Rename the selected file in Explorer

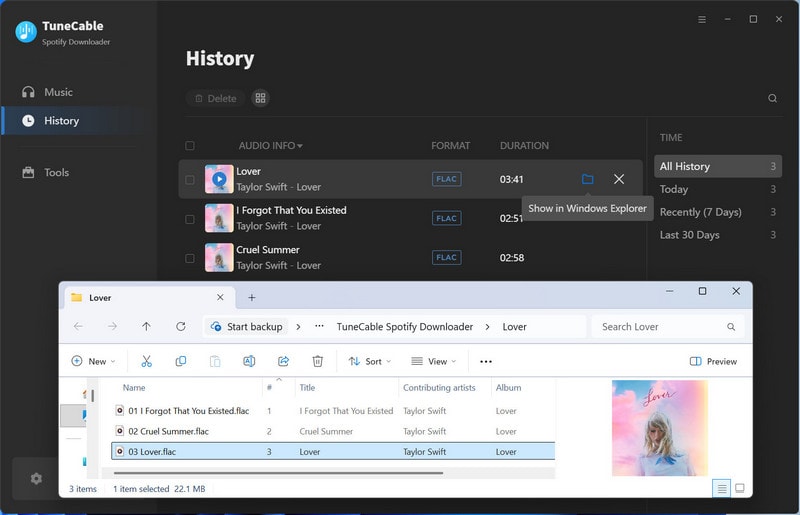(249, 361)
